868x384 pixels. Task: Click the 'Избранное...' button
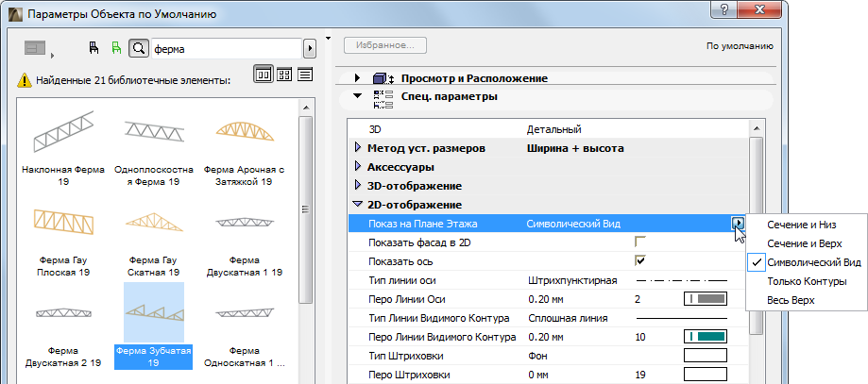(x=386, y=44)
